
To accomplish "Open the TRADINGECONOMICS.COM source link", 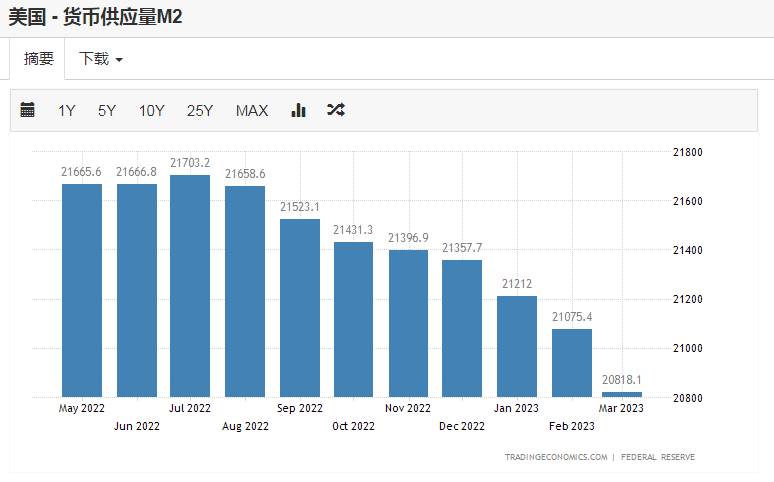I will [556, 457].
